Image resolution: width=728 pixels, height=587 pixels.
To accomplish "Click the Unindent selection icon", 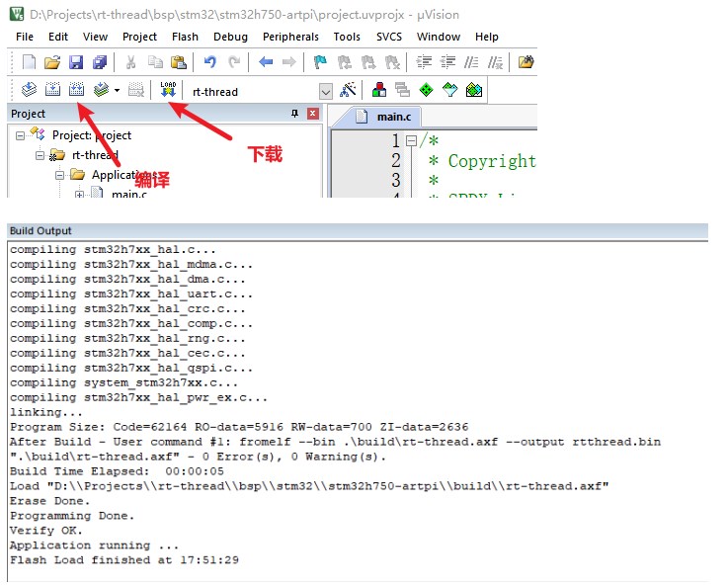I will point(447,62).
